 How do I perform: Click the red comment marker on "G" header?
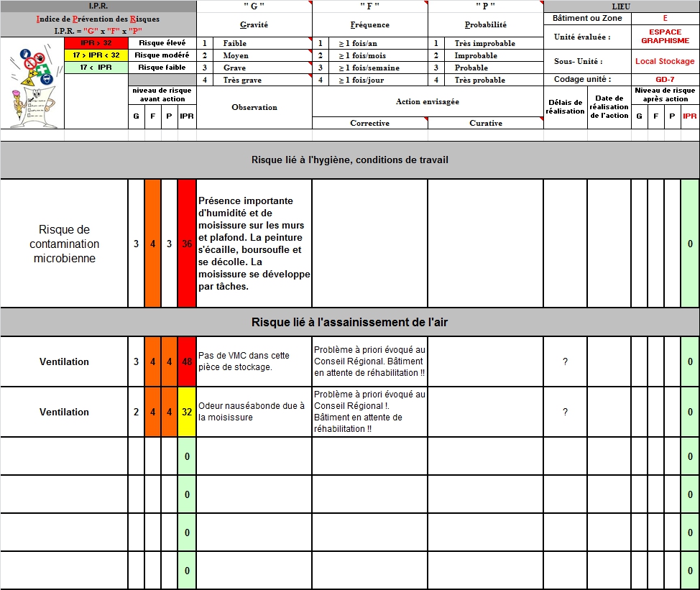click(x=310, y=4)
